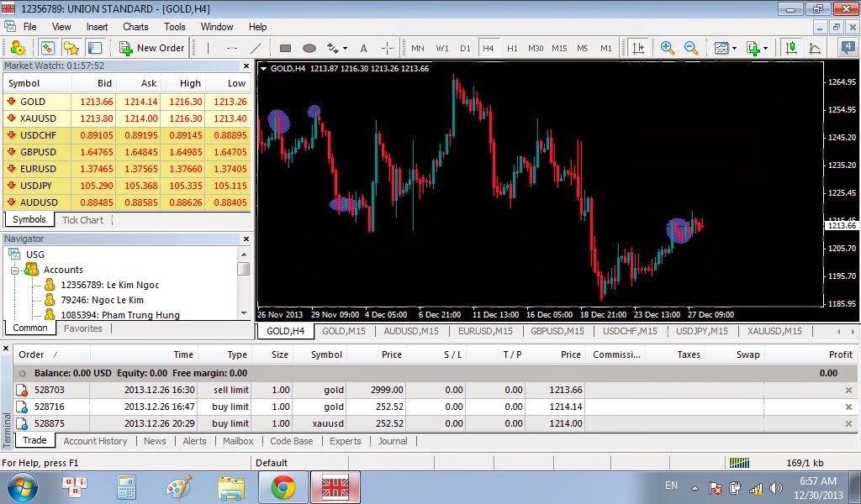Toggle auto scroll on the chart
861x504 pixels.
point(637,48)
